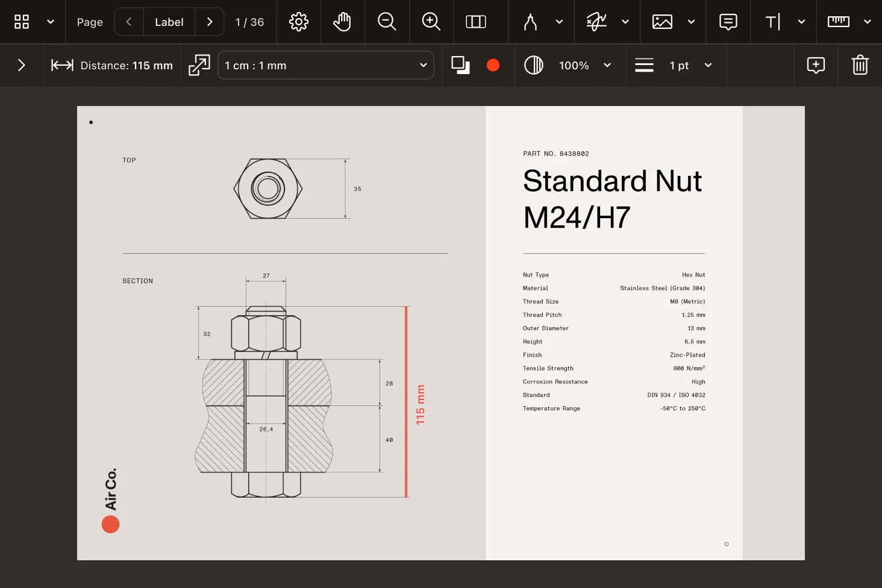Viewport: 882px width, 588px height.
Task: Toggle the calibrate scale icon
Action: coord(199,65)
